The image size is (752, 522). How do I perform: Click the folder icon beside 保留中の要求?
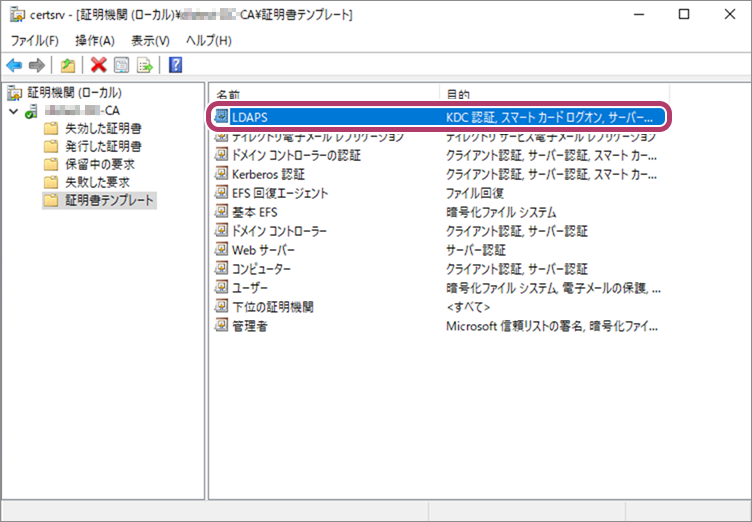(x=51, y=165)
